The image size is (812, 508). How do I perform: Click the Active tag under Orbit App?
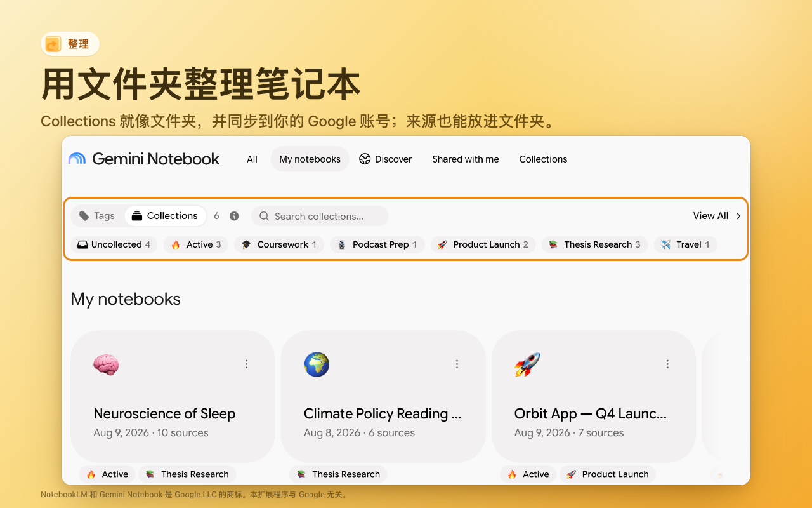528,474
